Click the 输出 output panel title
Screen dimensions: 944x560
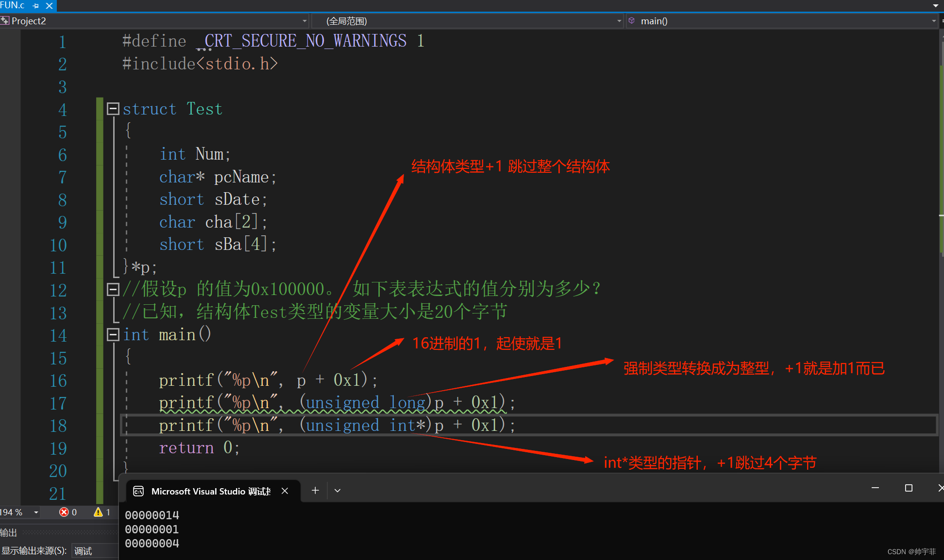click(9, 533)
